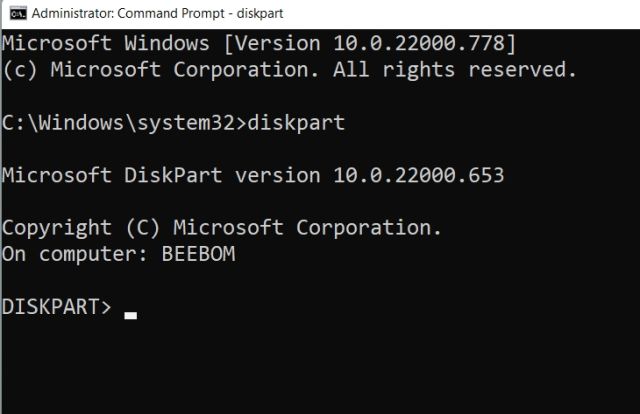Click the Command Prompt icon in title bar

[16, 14]
